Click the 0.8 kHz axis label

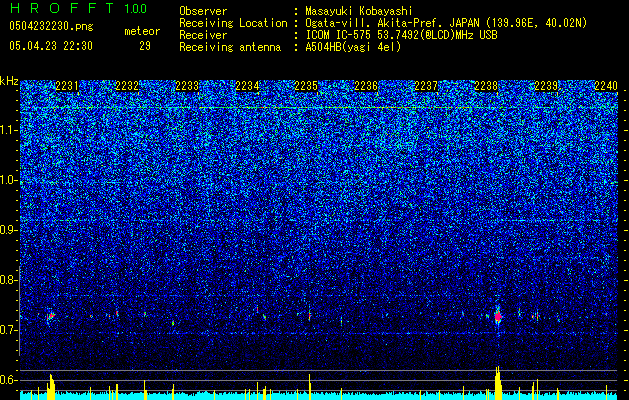click(x=8, y=280)
